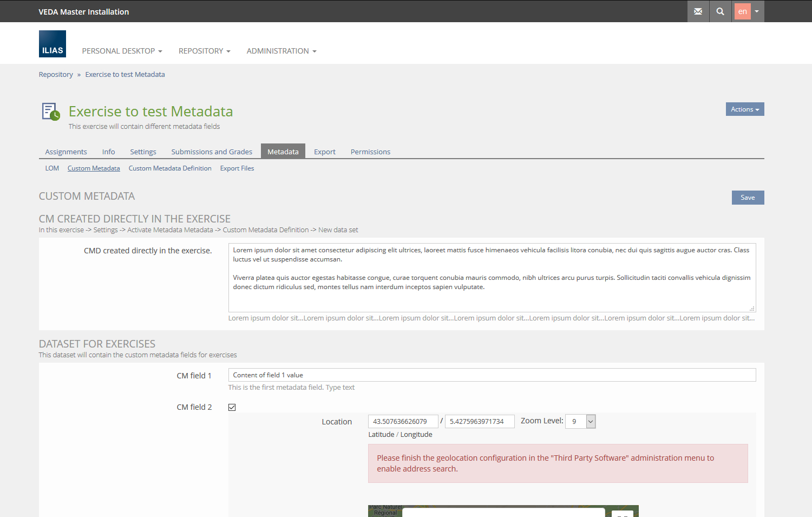The image size is (812, 517).
Task: Open the Custom Metadata Definition sub-tab
Action: (x=170, y=168)
